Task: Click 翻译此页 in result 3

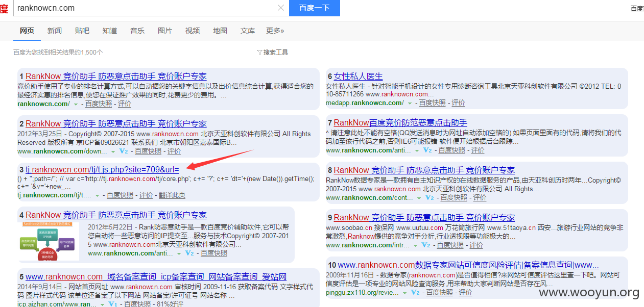Action: pyautogui.click(x=172, y=195)
